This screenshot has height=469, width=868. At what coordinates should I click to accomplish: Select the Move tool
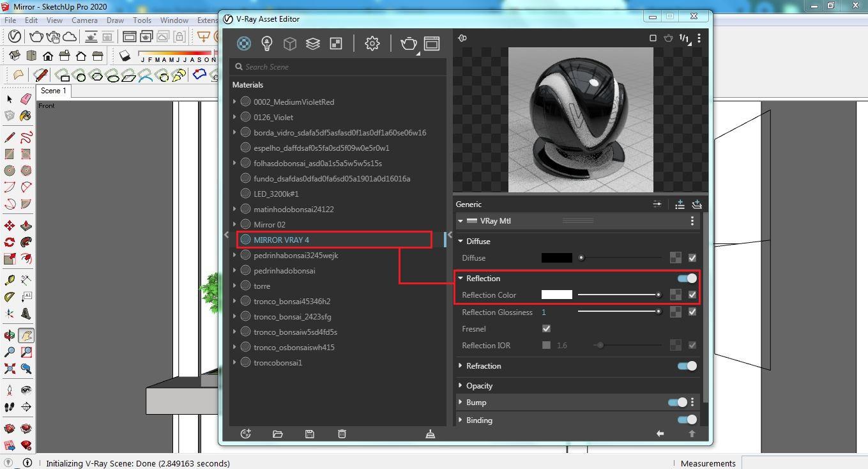coord(9,226)
